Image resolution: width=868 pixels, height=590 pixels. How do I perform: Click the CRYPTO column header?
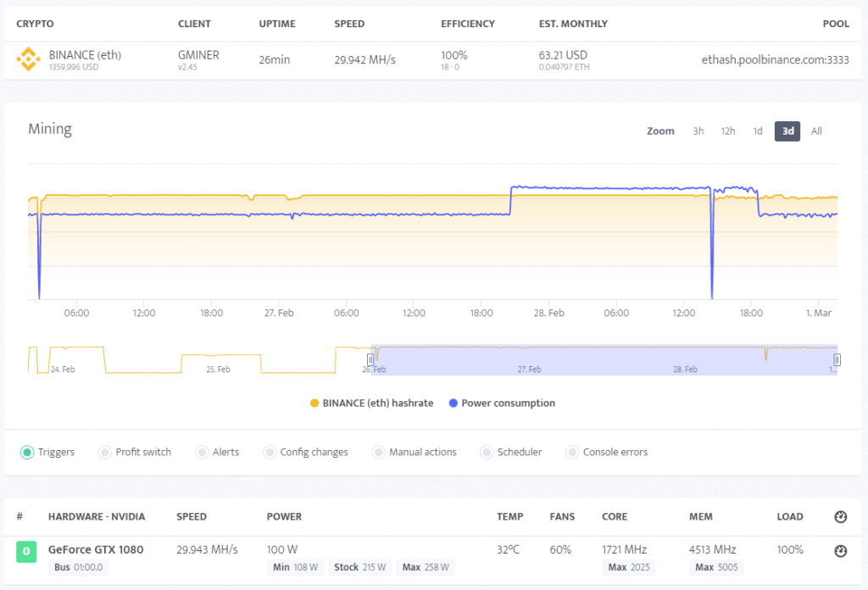[35, 24]
